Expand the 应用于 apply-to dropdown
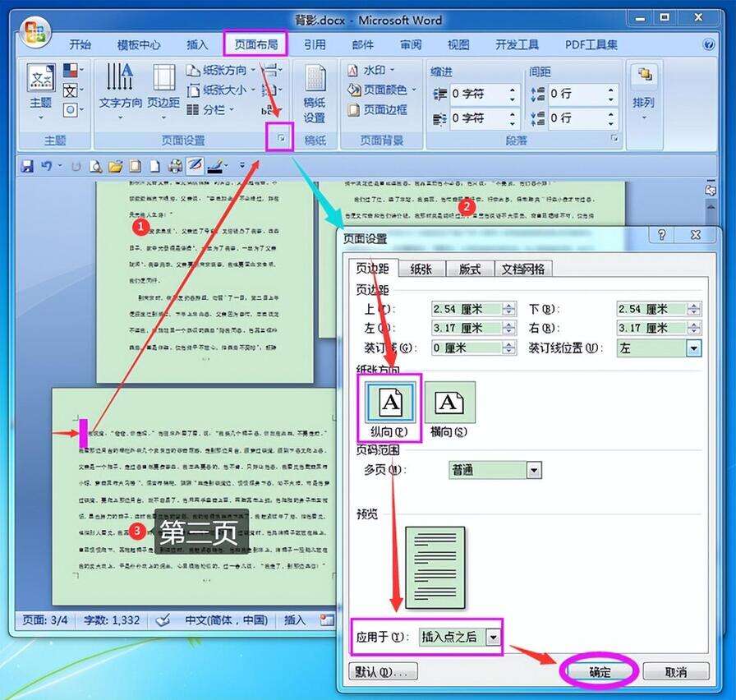736x700 pixels. [x=493, y=637]
